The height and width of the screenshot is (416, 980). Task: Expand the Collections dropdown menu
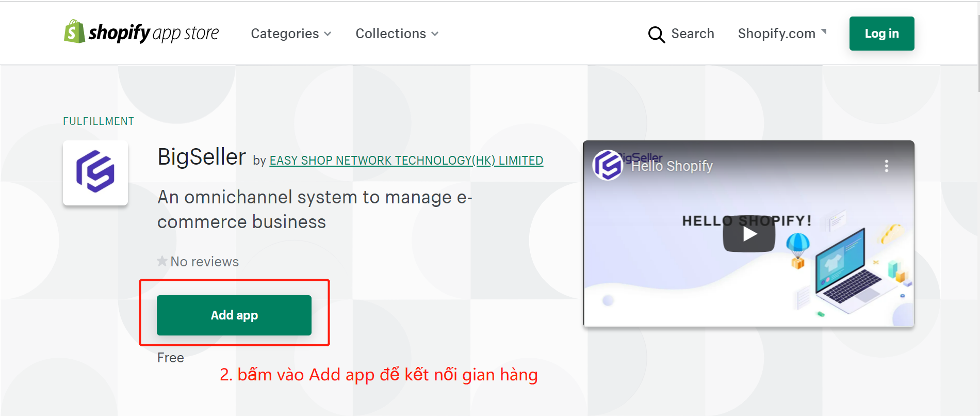(397, 34)
